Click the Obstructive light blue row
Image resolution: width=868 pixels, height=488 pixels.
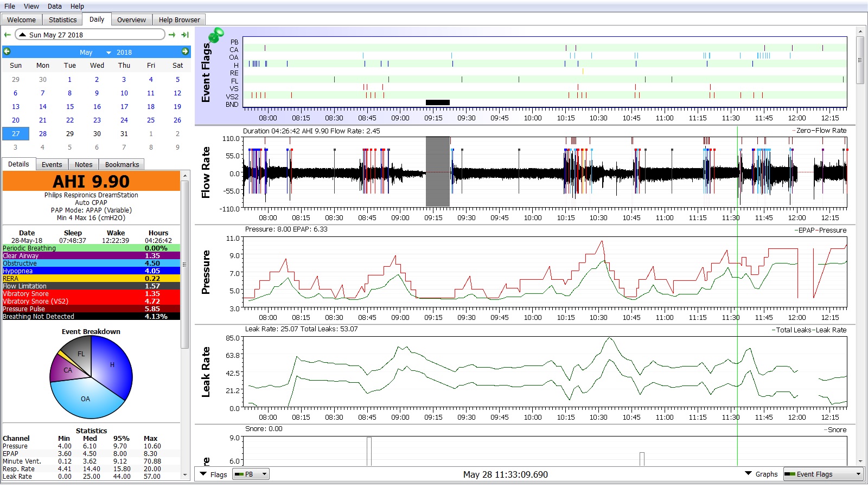(x=91, y=263)
